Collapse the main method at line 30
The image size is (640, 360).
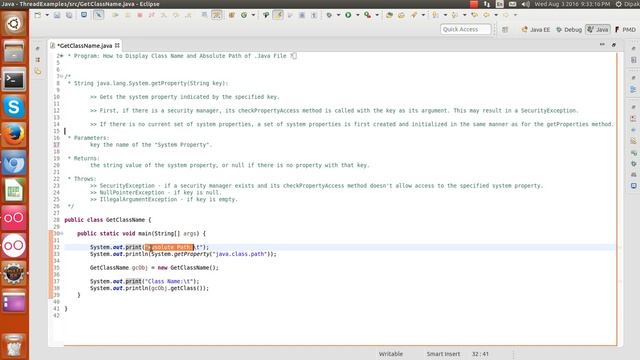coord(62,233)
